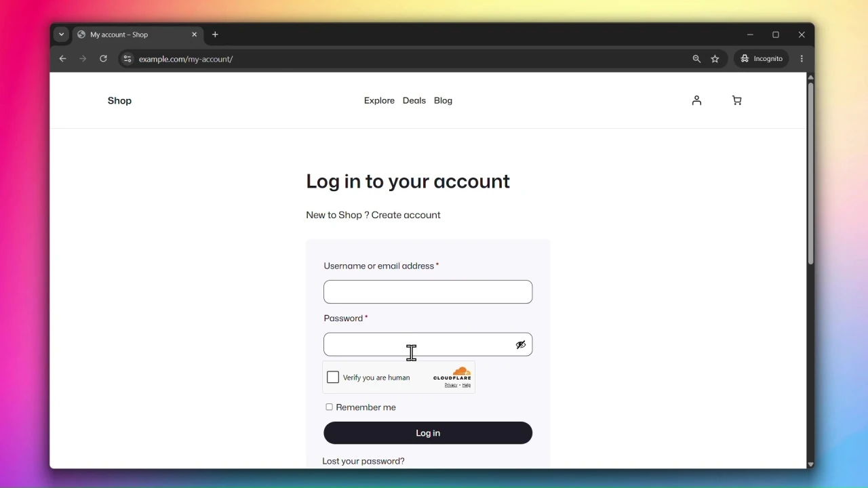Open site information icon in address bar
The width and height of the screenshot is (868, 488).
coord(127,59)
